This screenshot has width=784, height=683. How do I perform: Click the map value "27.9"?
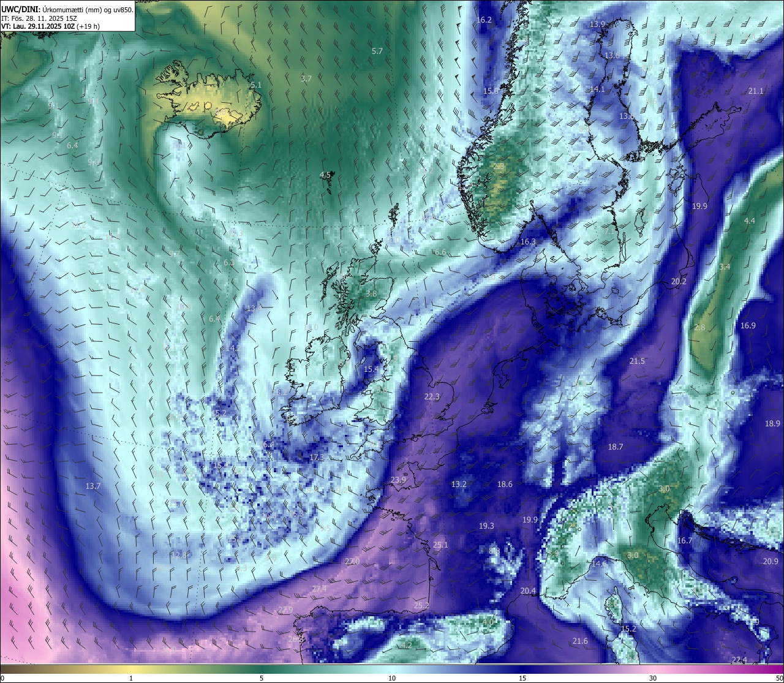click(285, 609)
